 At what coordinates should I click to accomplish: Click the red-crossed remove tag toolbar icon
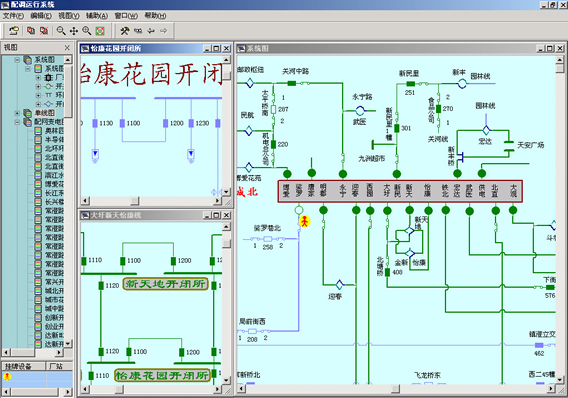[44, 31]
